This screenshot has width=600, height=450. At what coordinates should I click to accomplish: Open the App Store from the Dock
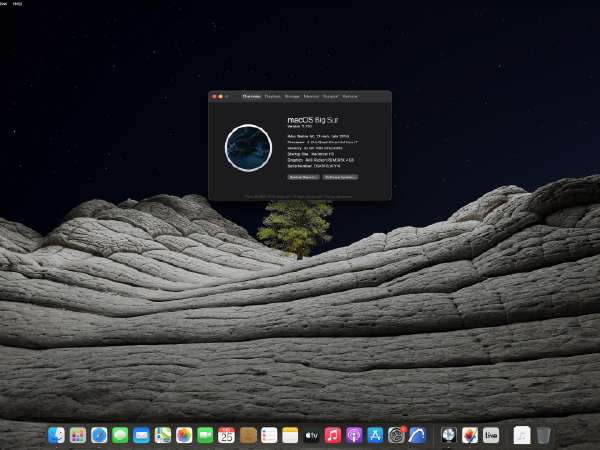coord(375,435)
